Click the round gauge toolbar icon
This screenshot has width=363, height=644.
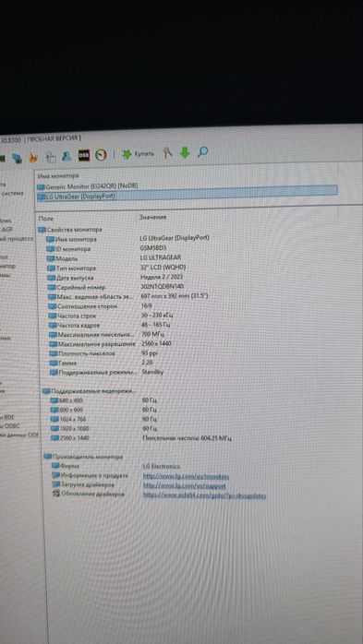tap(101, 155)
